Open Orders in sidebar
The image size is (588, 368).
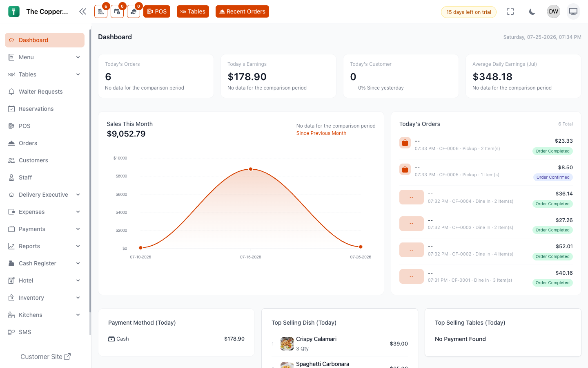(x=45, y=143)
